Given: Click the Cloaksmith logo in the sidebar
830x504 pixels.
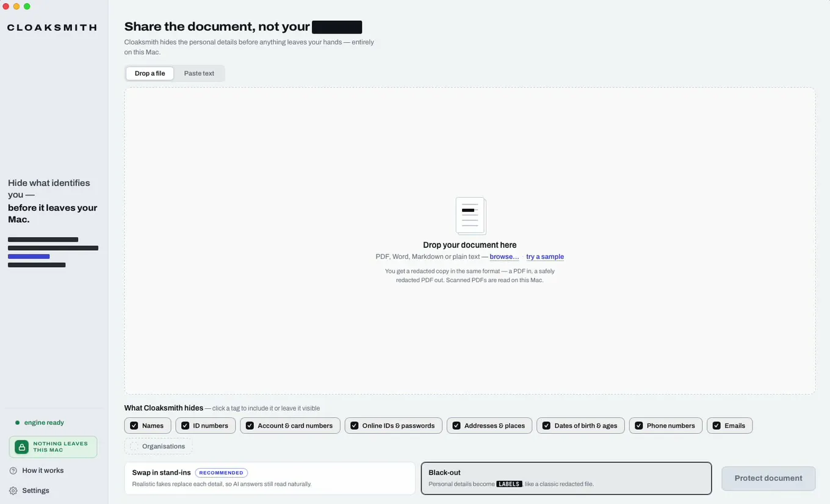Looking at the screenshot, I should coord(52,27).
